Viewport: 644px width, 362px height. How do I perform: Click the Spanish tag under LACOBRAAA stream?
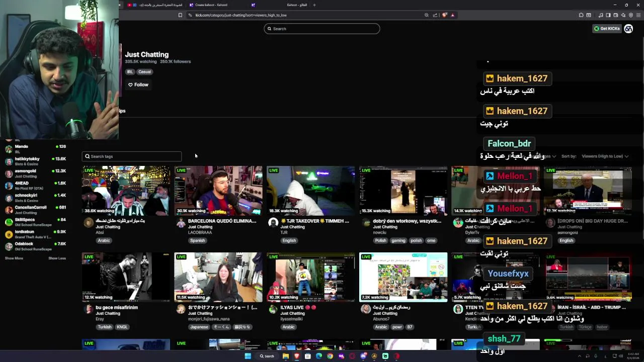click(x=197, y=240)
